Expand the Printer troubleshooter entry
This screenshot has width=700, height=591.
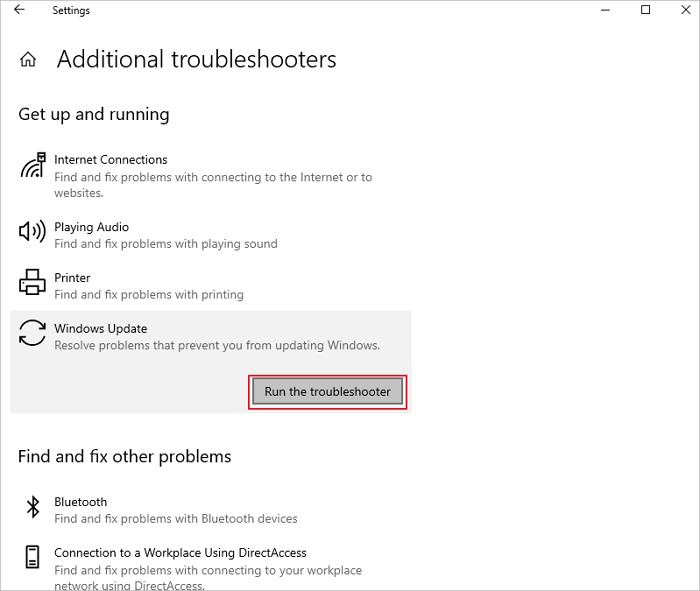72,278
